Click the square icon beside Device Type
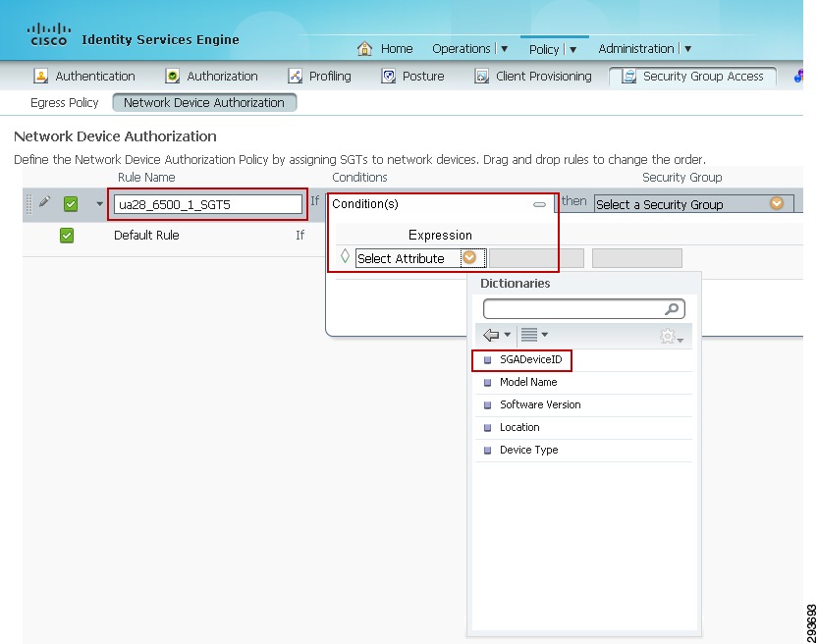This screenshot has height=644, width=817. pyautogui.click(x=488, y=451)
